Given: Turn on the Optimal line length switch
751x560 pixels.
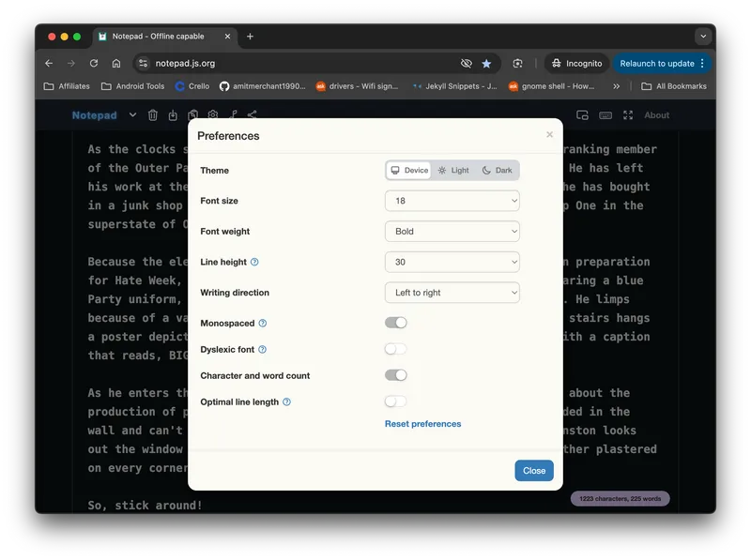Looking at the screenshot, I should [x=395, y=401].
